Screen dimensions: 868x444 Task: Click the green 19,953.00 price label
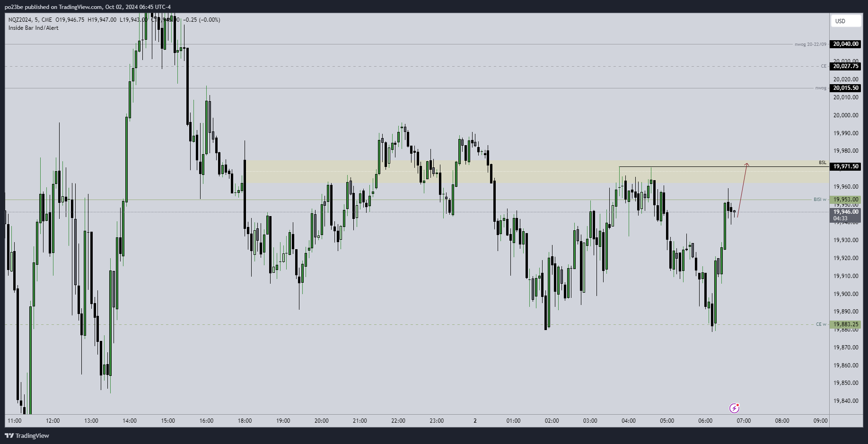(846, 200)
